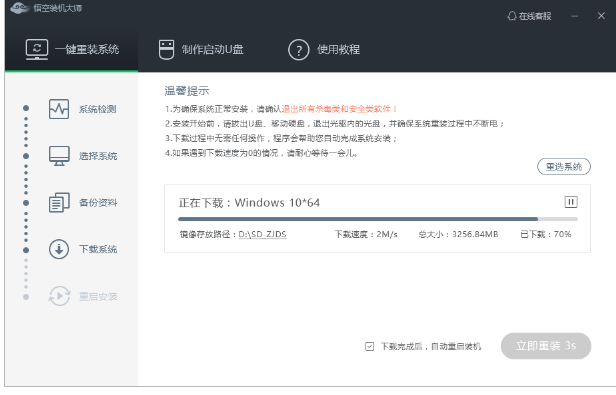Open the 一键重装系统 tab
This screenshot has width=616, height=395.
point(72,50)
